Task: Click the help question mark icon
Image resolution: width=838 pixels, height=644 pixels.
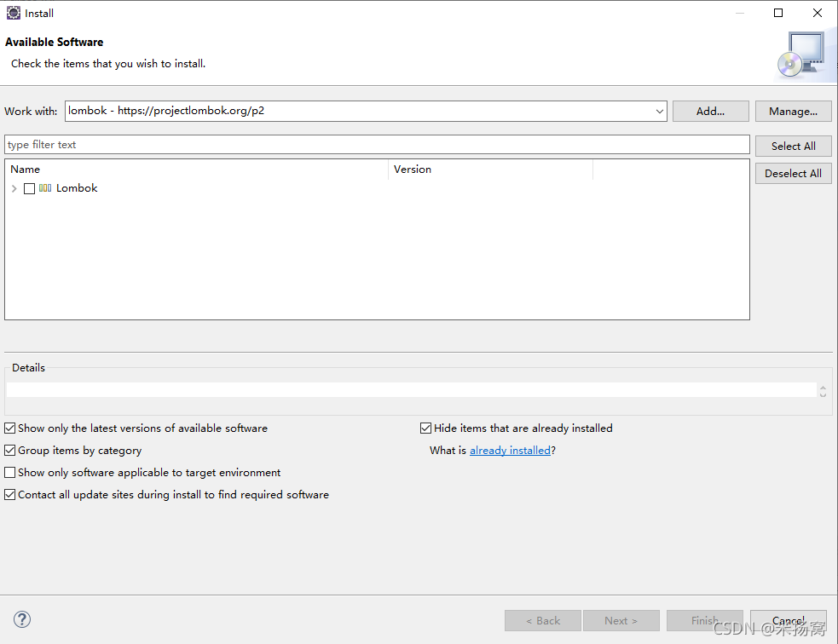Action: [22, 619]
